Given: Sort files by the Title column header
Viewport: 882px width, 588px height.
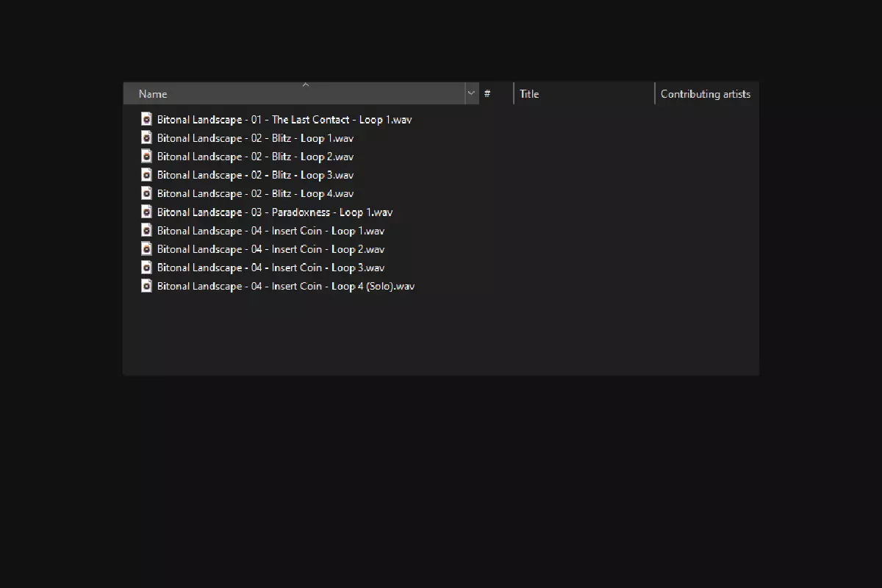Looking at the screenshot, I should (584, 93).
